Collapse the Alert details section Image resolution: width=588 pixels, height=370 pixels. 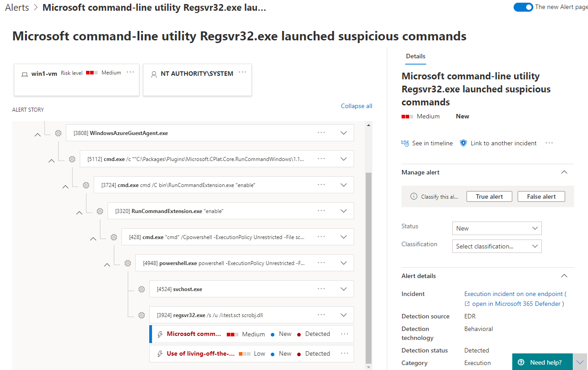564,276
